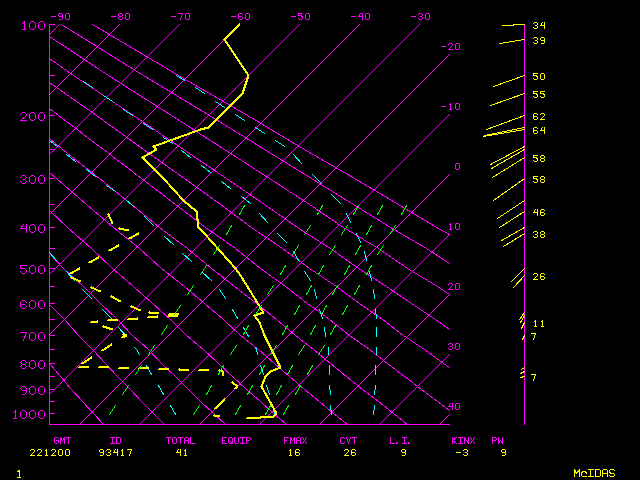Click the 100 pressure level label

click(33, 25)
